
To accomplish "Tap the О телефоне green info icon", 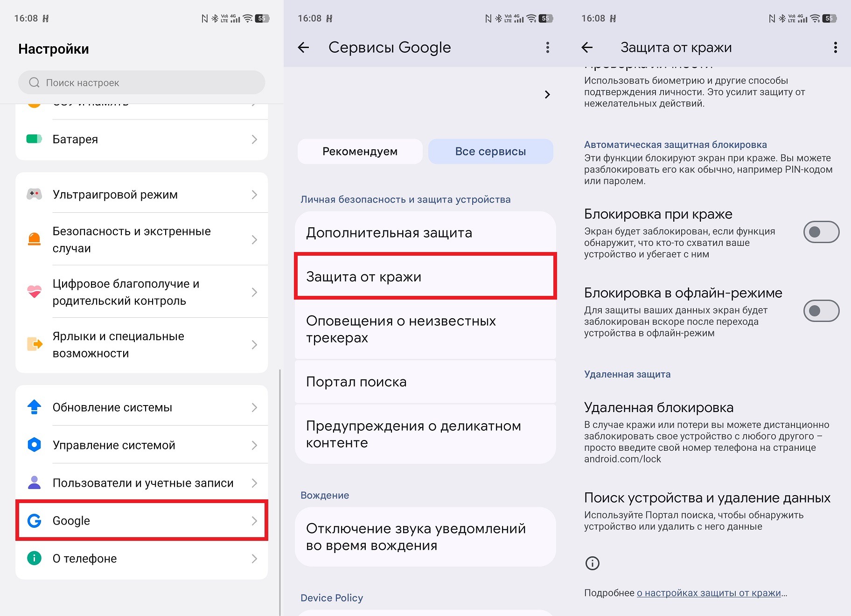I will point(34,558).
